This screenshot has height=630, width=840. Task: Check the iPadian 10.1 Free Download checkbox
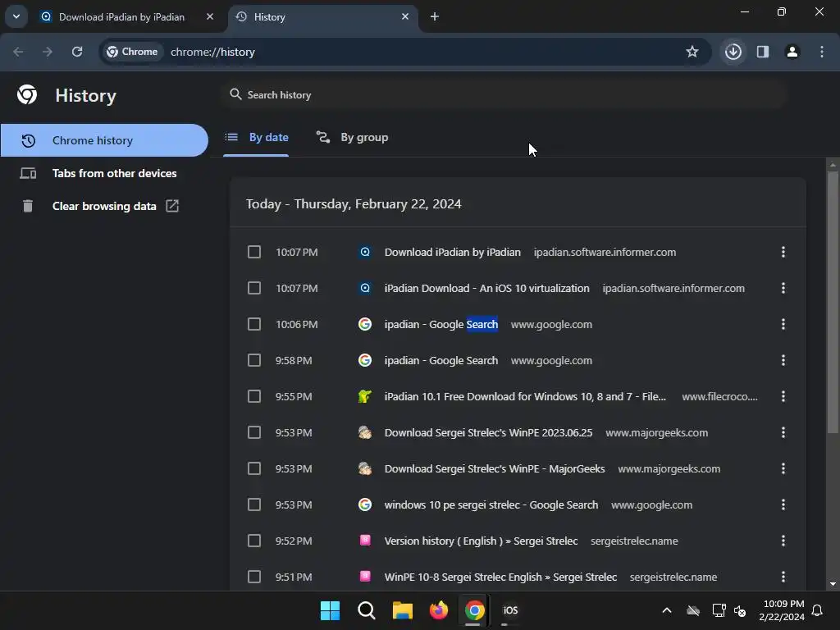click(x=254, y=396)
